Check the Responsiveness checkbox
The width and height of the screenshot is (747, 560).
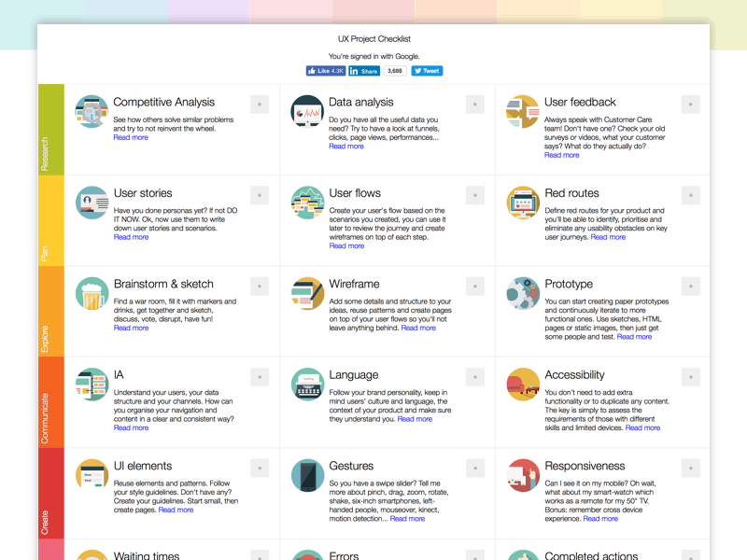pyautogui.click(x=690, y=469)
